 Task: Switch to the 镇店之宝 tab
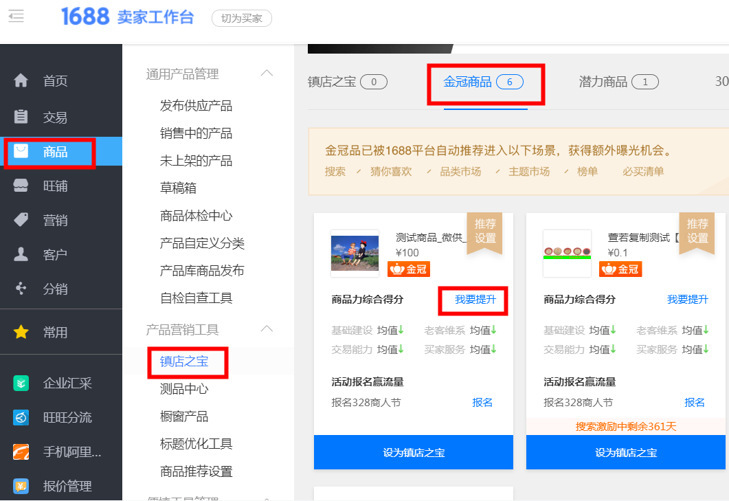coord(347,82)
